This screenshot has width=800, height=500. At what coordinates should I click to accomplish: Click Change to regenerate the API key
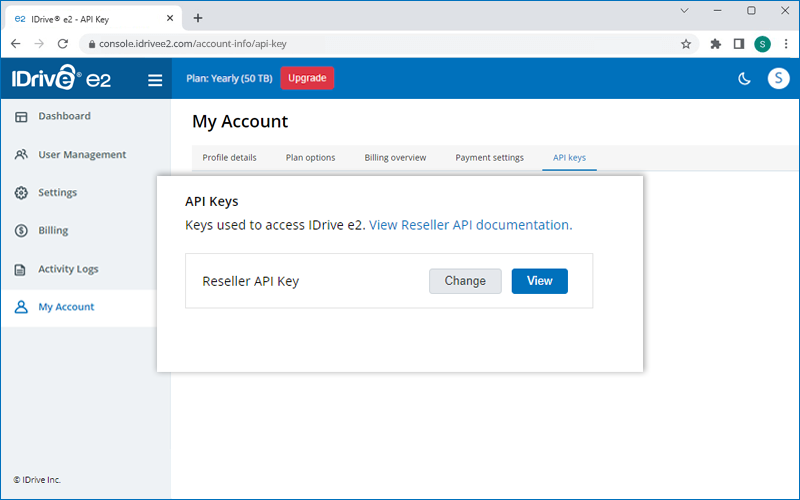(465, 281)
